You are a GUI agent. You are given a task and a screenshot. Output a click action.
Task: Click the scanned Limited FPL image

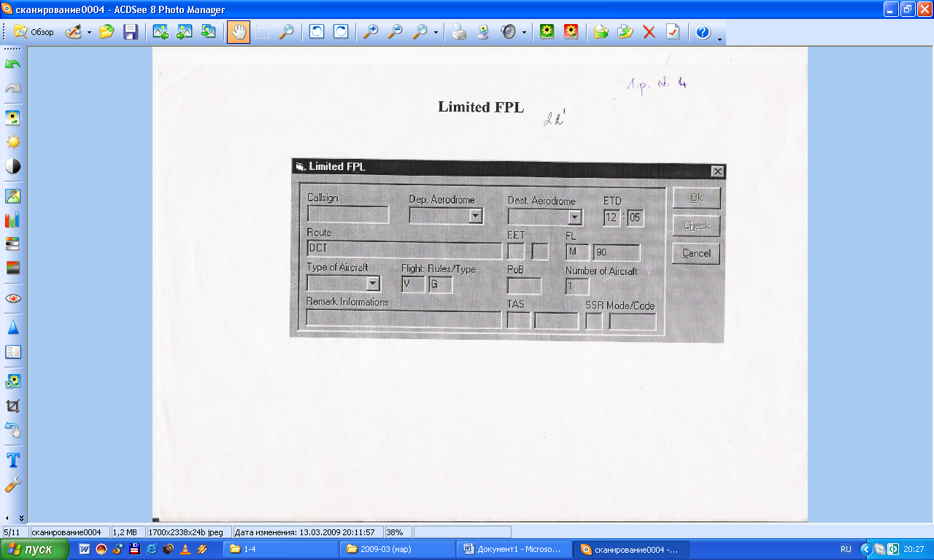tap(480, 283)
